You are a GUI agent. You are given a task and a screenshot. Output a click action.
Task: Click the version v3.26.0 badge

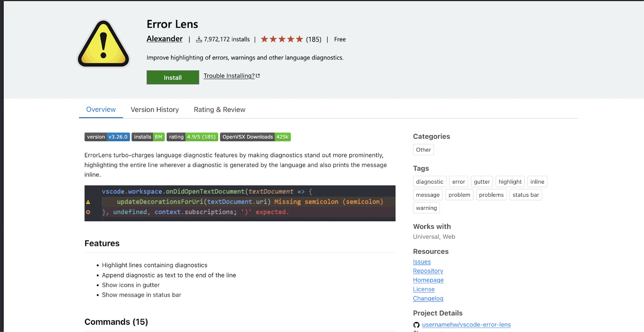pos(107,137)
